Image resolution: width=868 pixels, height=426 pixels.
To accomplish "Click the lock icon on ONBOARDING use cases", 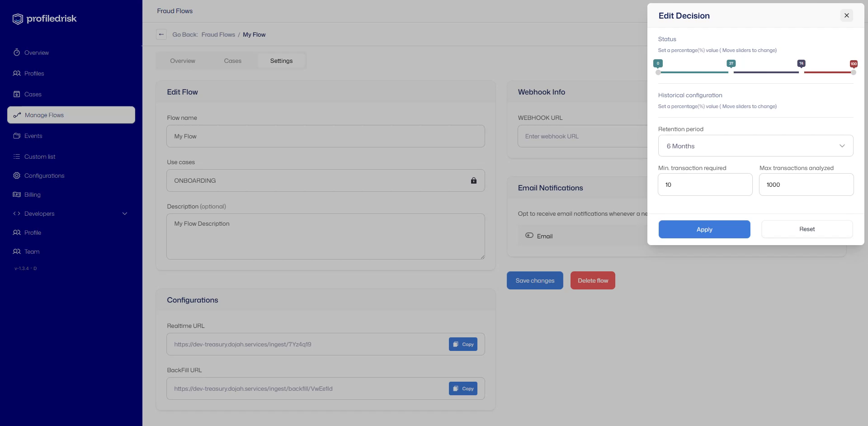I will (x=474, y=180).
